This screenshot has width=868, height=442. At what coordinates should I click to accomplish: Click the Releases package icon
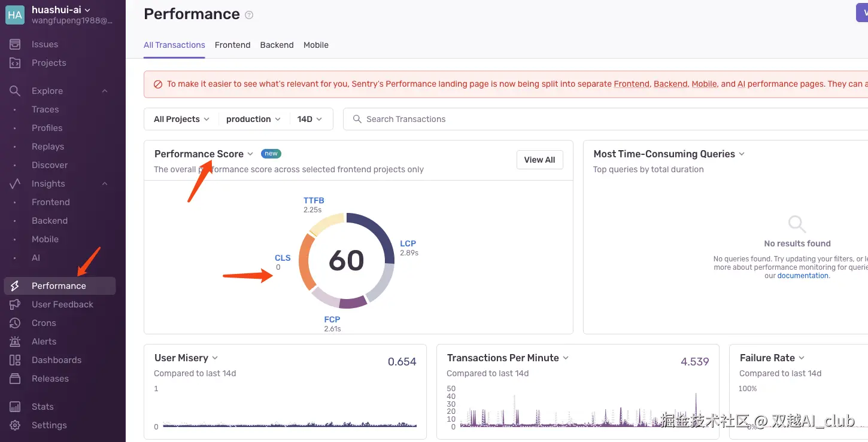15,379
